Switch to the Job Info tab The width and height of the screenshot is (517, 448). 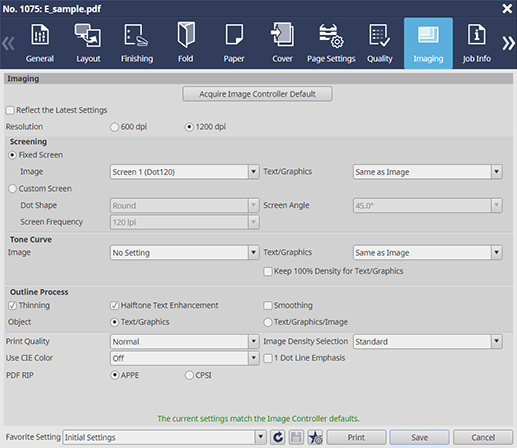(477, 43)
